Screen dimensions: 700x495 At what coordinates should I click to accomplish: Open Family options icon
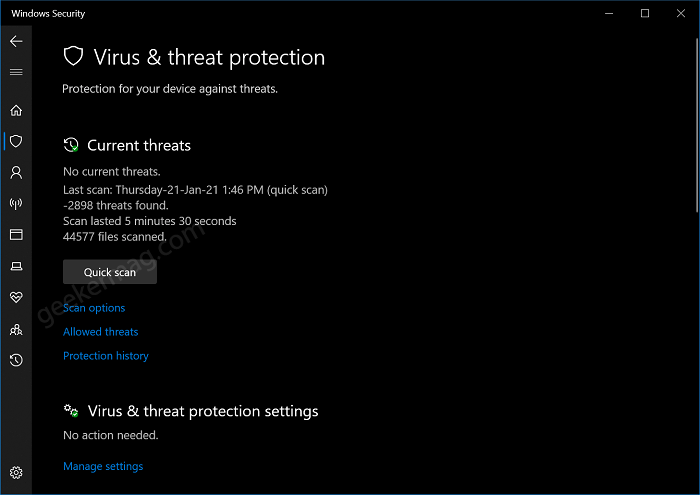click(16, 329)
